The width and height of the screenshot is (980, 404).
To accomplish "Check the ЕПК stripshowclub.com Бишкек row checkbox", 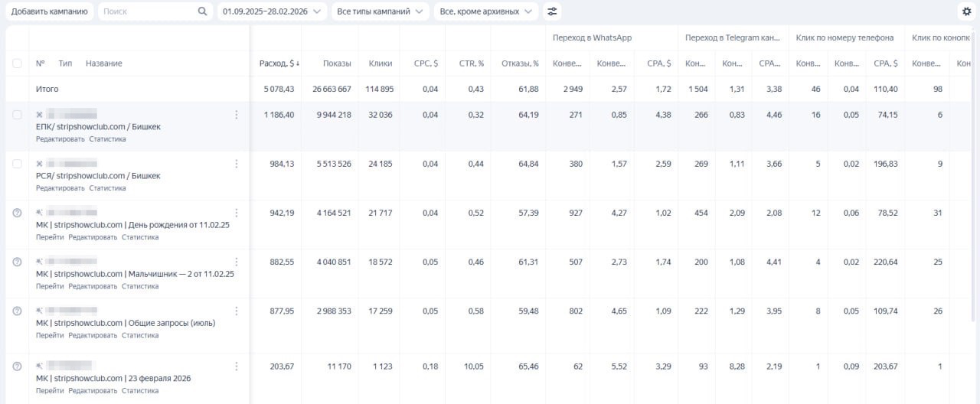I will [x=17, y=115].
